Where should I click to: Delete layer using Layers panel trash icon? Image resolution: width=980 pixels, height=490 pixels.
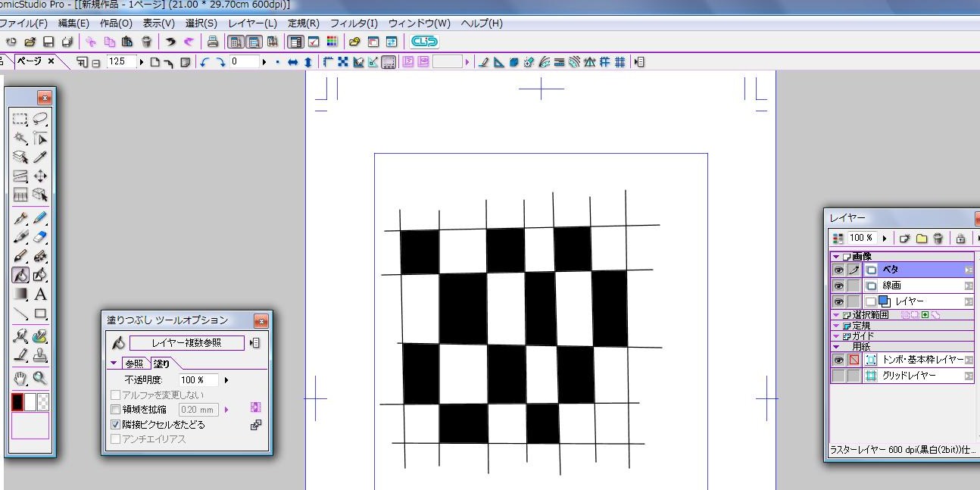(x=938, y=239)
